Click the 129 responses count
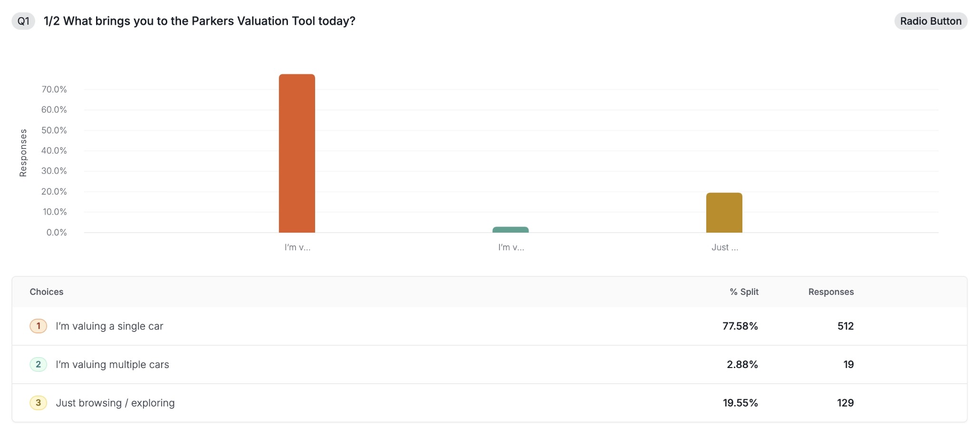Screen dimensions: 980x434 (845, 403)
